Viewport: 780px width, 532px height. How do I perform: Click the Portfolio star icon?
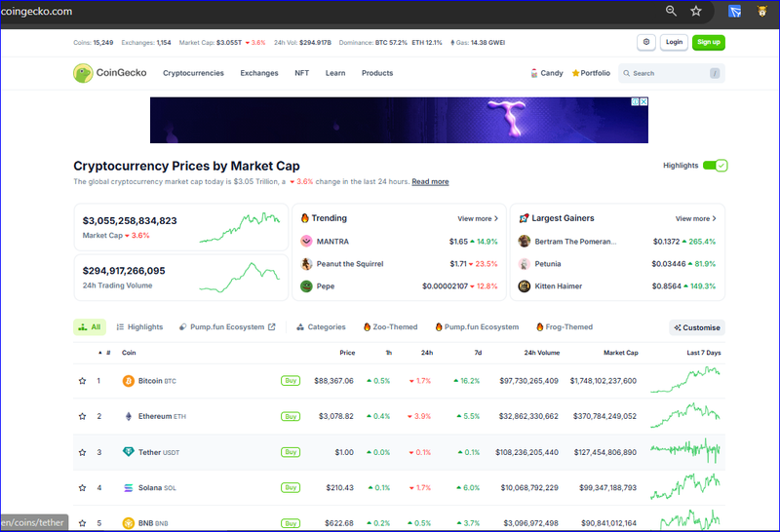coord(575,73)
